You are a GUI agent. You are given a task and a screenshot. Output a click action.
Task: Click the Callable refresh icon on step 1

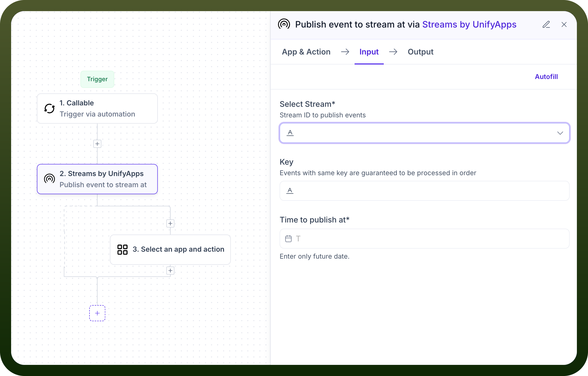click(49, 108)
